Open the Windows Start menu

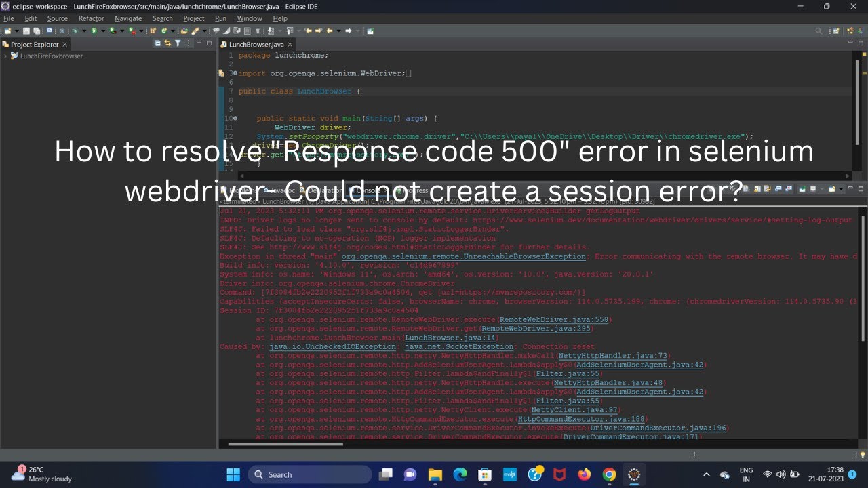coord(233,474)
